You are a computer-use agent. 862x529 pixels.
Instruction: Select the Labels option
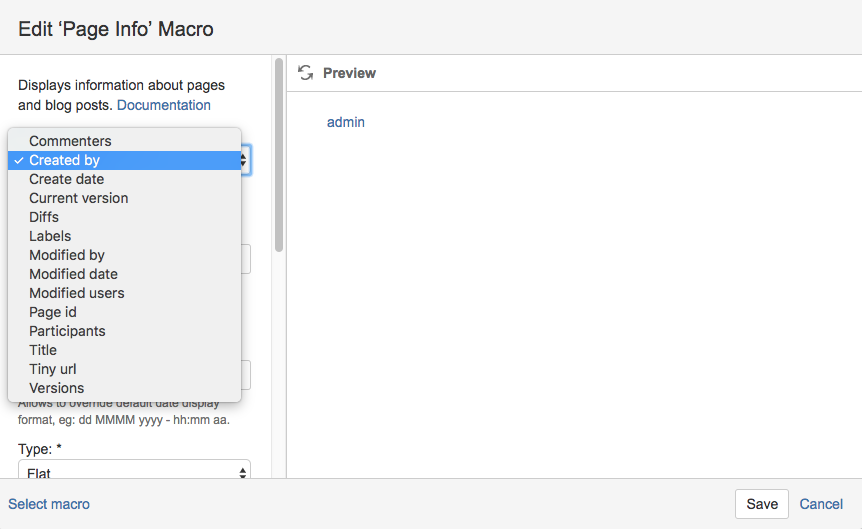[x=124, y=236]
